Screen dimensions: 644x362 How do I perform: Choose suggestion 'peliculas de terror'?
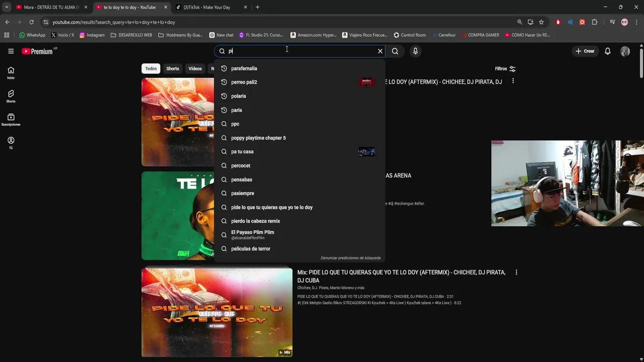(299, 248)
